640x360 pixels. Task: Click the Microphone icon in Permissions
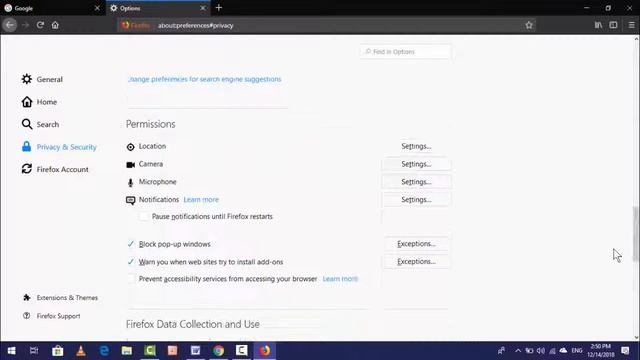click(x=130, y=182)
